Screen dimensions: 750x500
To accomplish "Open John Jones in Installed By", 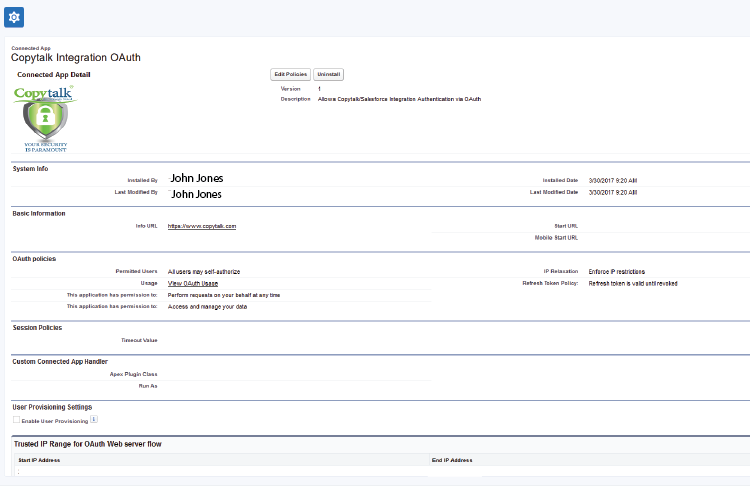I will (195, 179).
